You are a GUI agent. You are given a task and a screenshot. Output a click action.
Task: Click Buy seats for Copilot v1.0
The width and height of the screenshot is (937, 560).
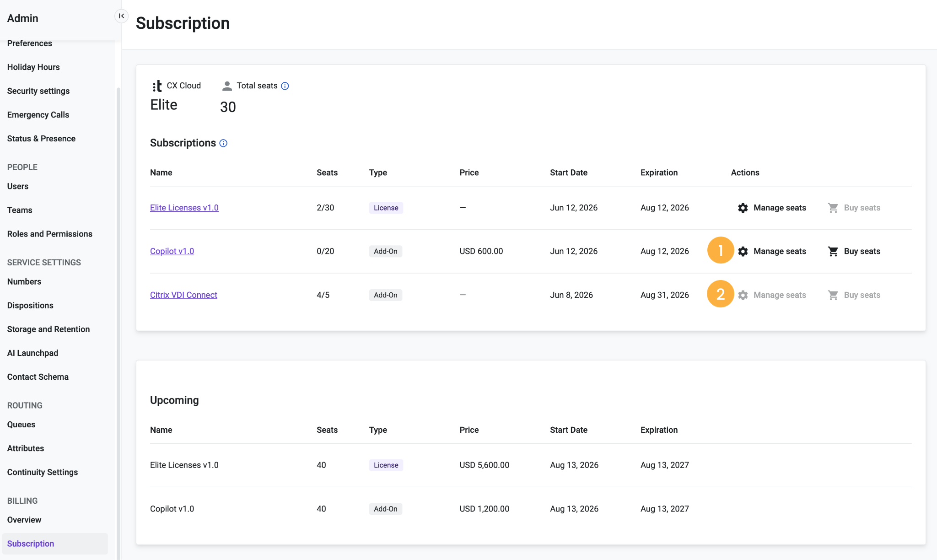coord(862,251)
